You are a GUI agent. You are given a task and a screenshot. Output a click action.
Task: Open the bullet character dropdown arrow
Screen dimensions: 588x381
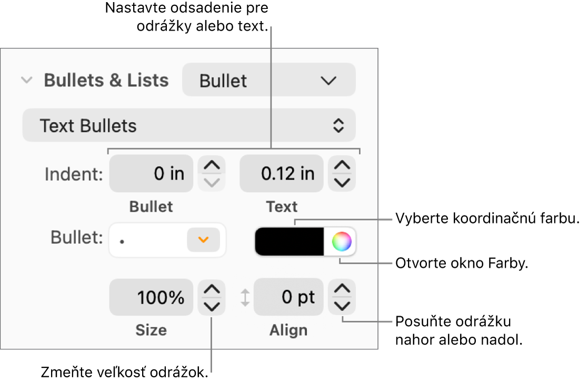203,240
